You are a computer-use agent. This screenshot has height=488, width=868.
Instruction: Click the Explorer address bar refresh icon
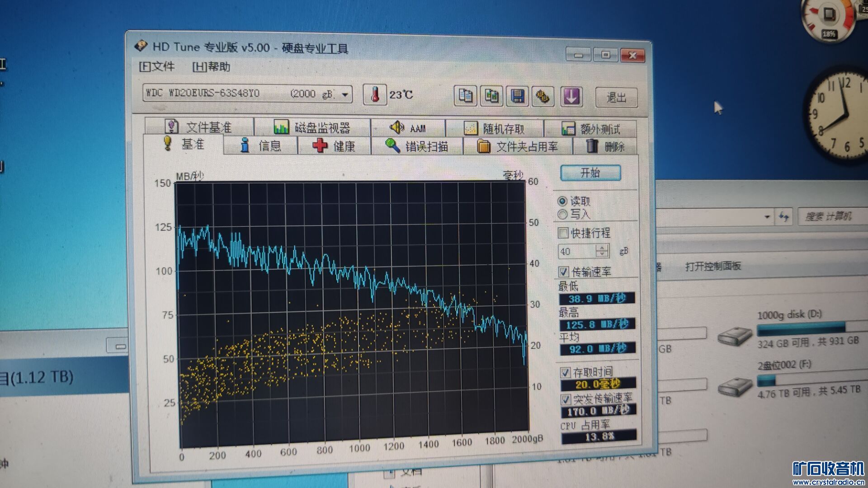(x=784, y=217)
